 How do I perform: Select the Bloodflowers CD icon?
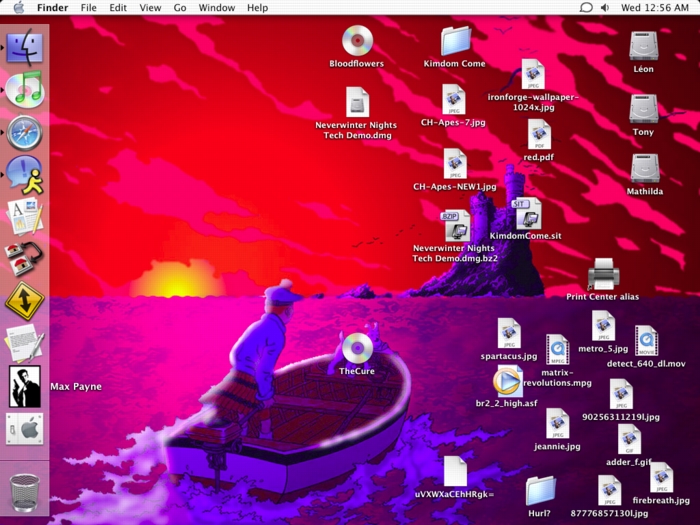357,41
